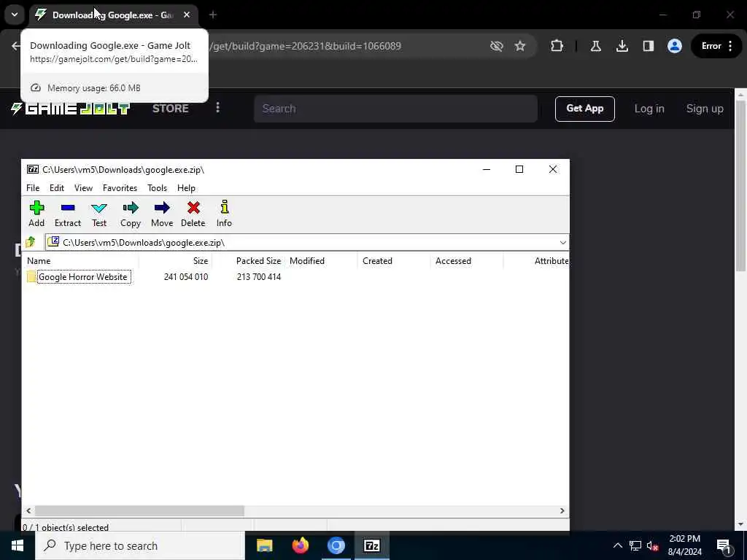Open the Help menu
This screenshot has width=747, height=560.
point(186,188)
